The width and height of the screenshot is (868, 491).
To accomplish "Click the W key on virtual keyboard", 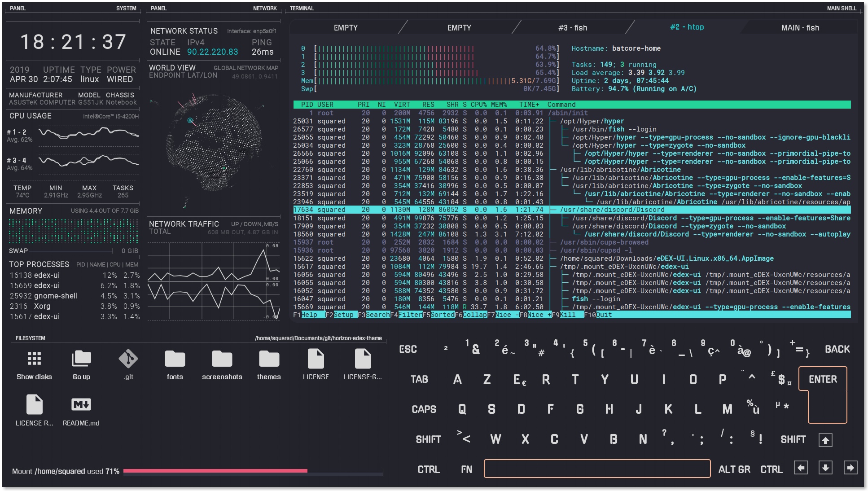I will pyautogui.click(x=495, y=439).
